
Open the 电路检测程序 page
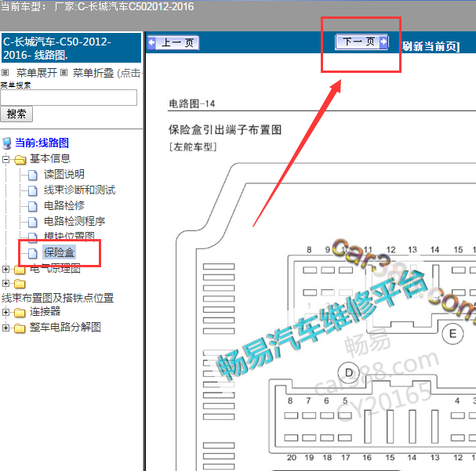click(x=74, y=222)
